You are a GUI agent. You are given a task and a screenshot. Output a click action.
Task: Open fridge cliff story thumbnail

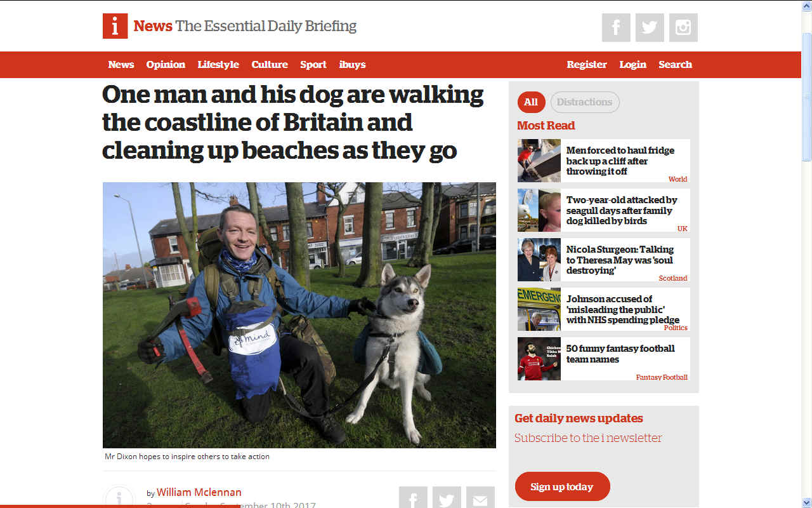pyautogui.click(x=539, y=161)
